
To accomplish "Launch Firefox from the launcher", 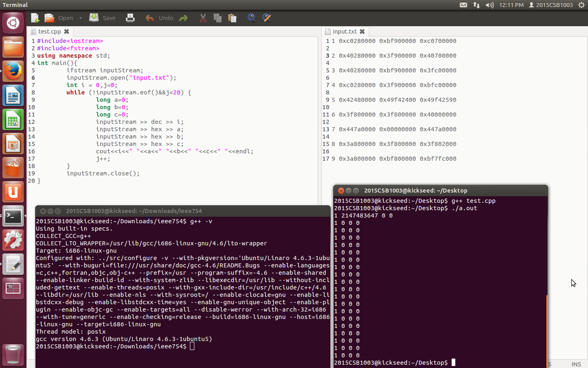I will point(13,72).
